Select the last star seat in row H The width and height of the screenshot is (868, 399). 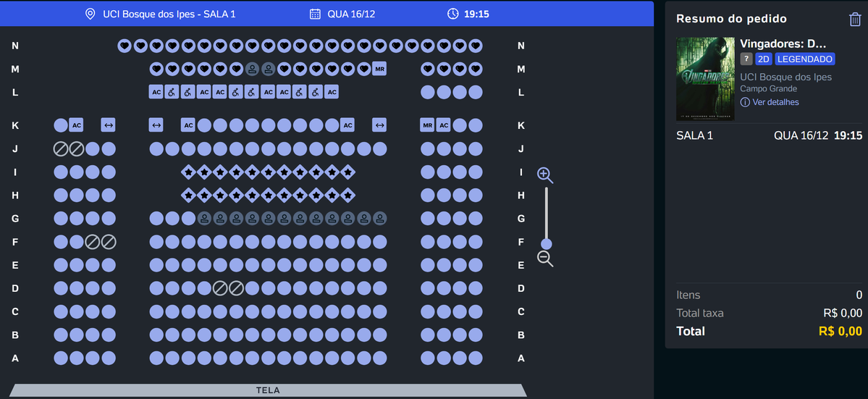347,196
